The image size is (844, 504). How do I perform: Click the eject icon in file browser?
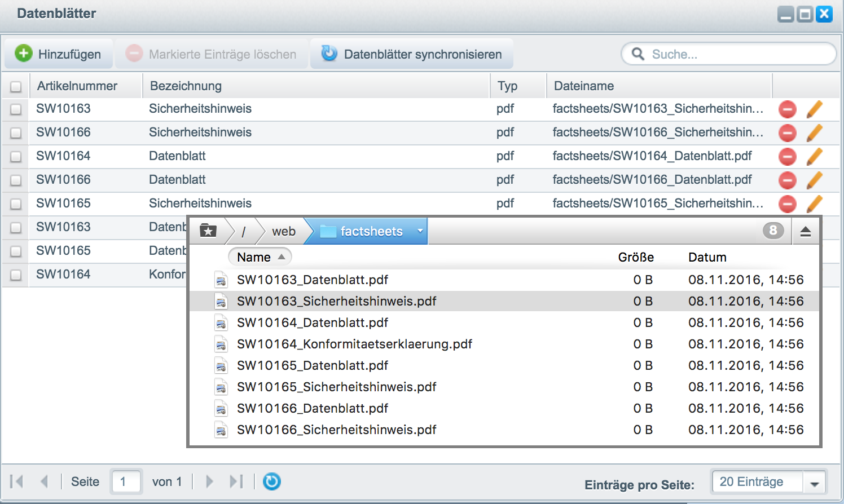pos(806,231)
